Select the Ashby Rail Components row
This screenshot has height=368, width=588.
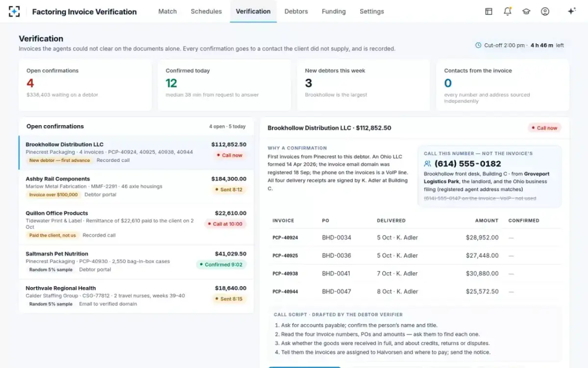[x=136, y=187]
